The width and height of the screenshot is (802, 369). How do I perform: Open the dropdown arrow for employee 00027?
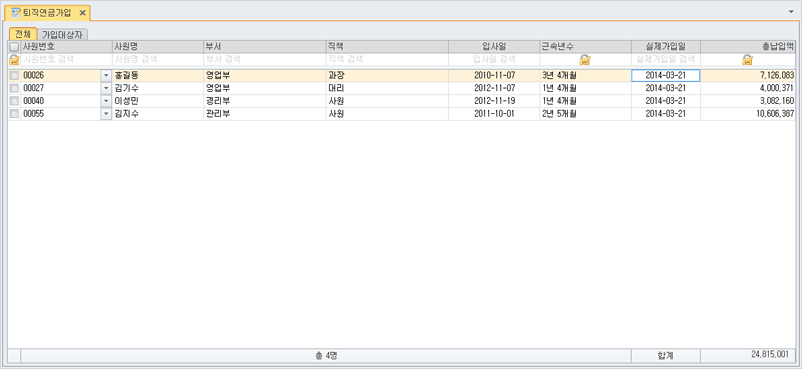click(x=106, y=88)
